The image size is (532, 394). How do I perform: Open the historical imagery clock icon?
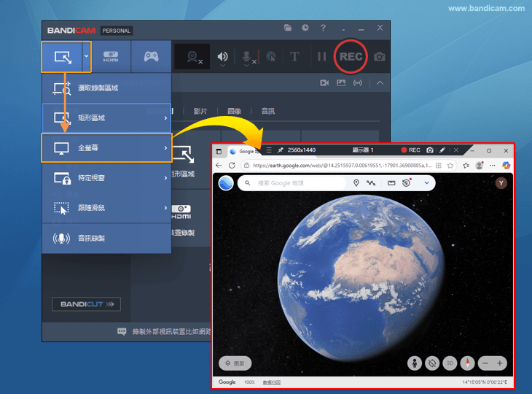tap(407, 183)
